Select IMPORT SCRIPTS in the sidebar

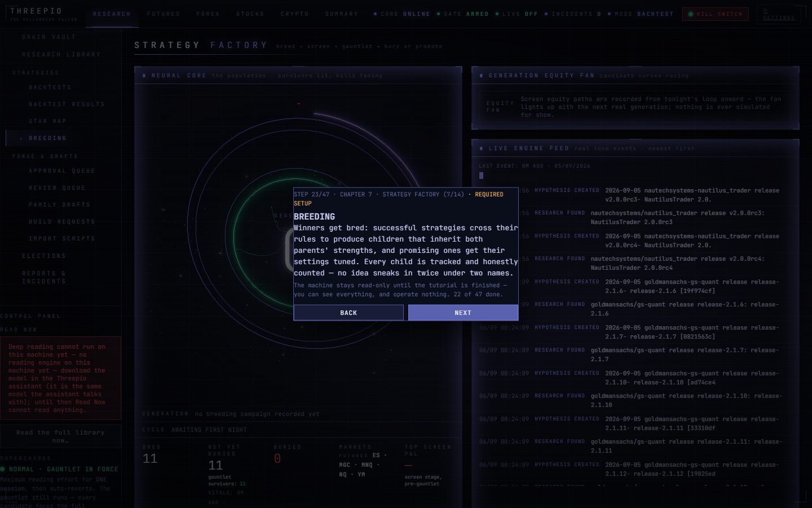coord(62,239)
